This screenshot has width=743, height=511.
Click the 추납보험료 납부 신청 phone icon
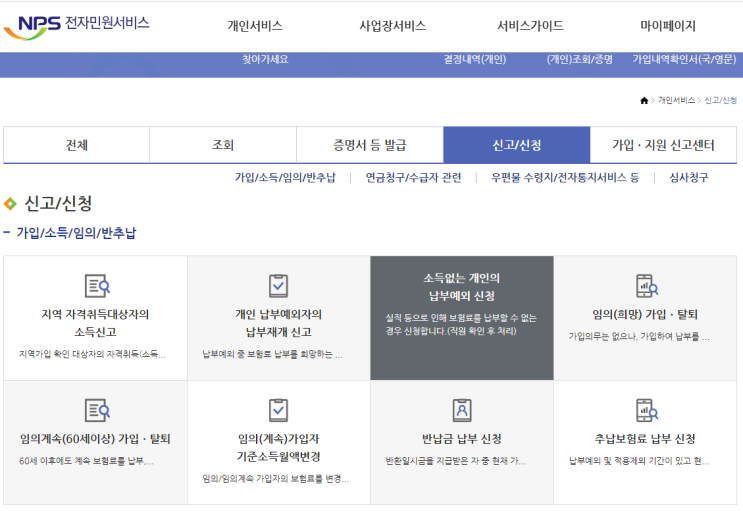[646, 410]
